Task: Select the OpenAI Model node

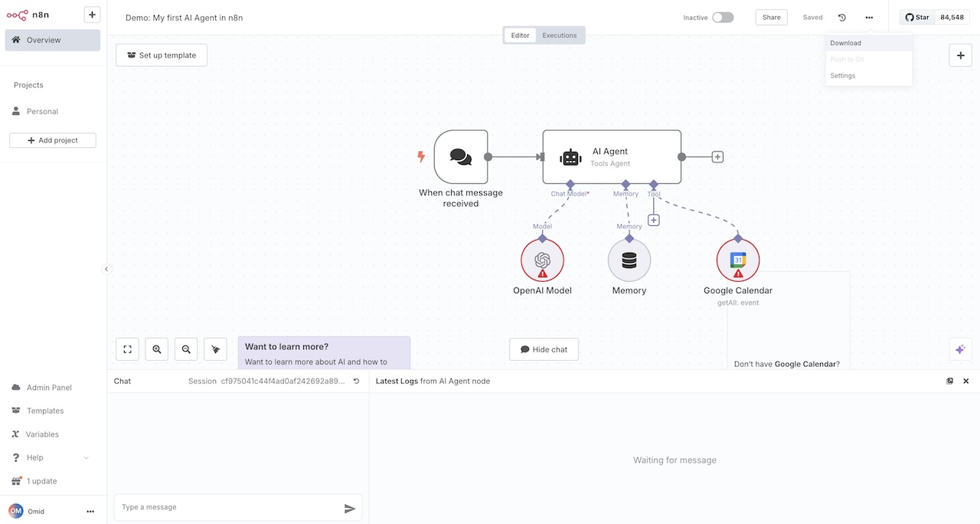Action: point(542,260)
